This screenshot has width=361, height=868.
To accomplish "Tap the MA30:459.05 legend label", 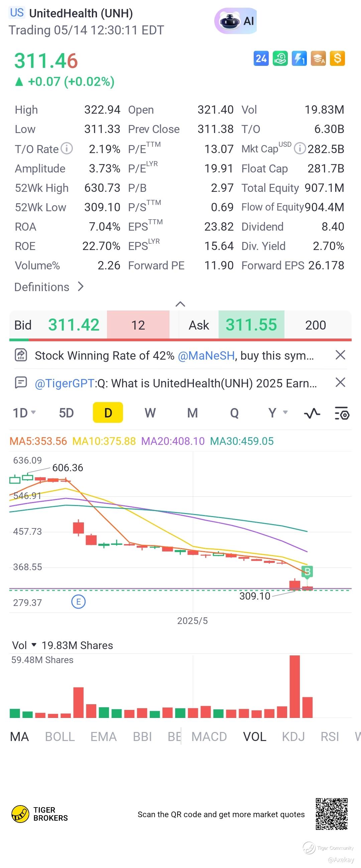I will 242,441.
